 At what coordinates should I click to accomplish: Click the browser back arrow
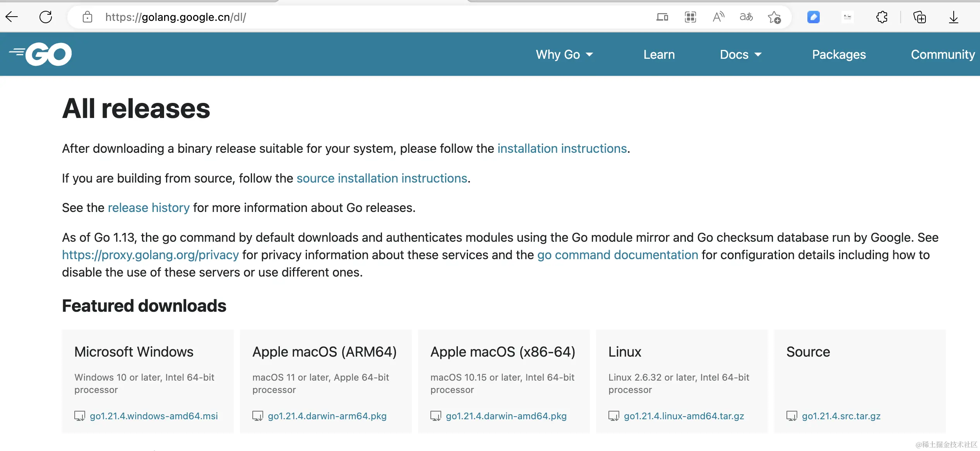point(12,17)
